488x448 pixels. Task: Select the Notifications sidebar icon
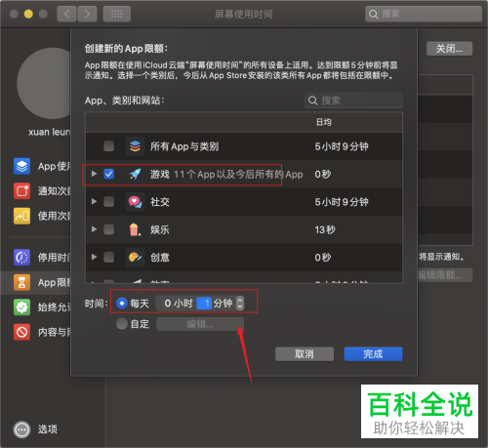pos(21,191)
